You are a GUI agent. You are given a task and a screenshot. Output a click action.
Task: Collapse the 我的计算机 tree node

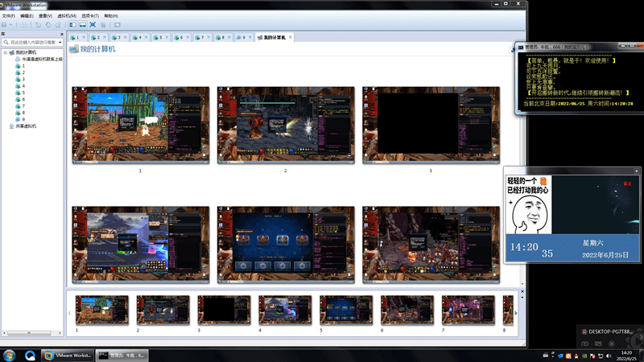[x=6, y=52]
